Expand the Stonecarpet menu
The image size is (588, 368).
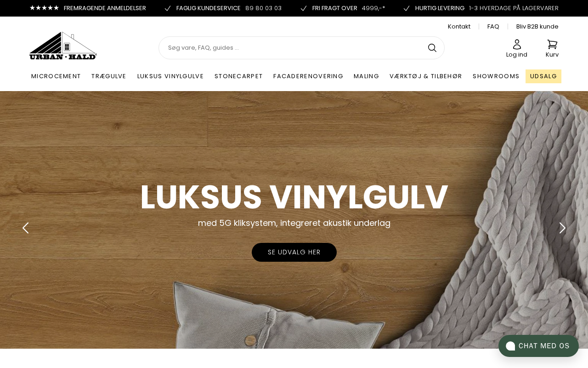238,76
